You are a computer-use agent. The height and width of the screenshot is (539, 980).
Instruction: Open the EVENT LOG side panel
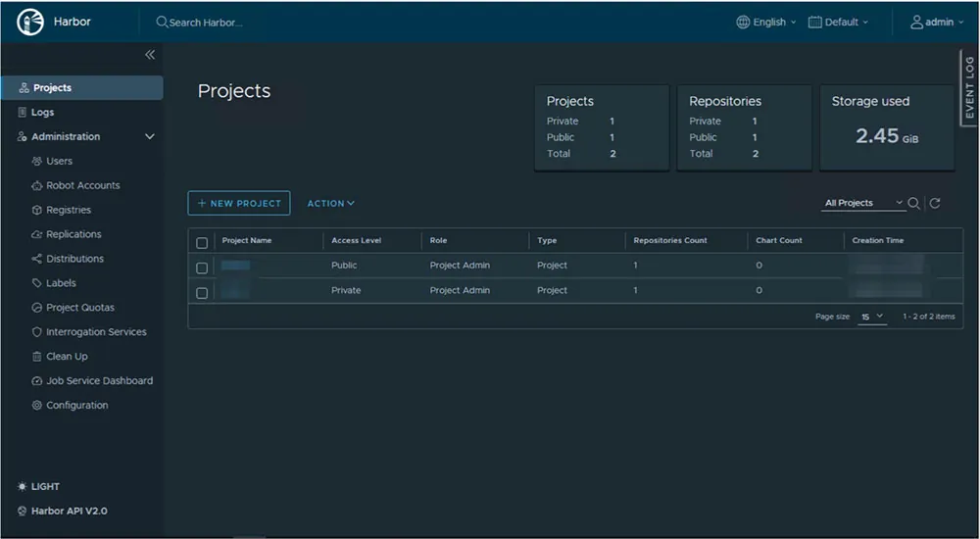969,87
